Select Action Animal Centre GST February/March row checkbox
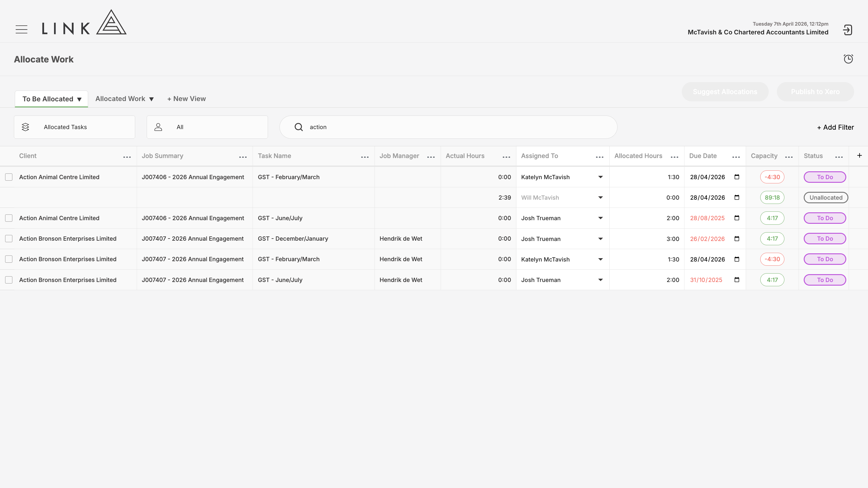 9,177
